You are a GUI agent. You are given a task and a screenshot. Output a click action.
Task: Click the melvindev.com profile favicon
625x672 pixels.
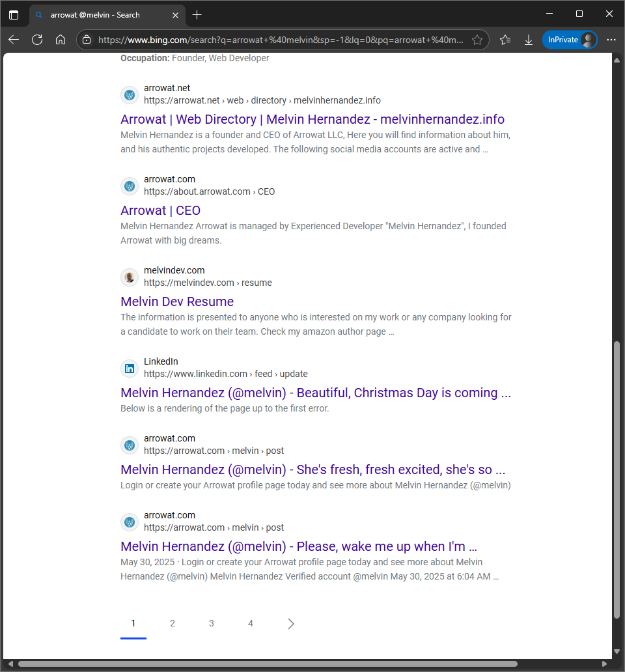pyautogui.click(x=130, y=277)
